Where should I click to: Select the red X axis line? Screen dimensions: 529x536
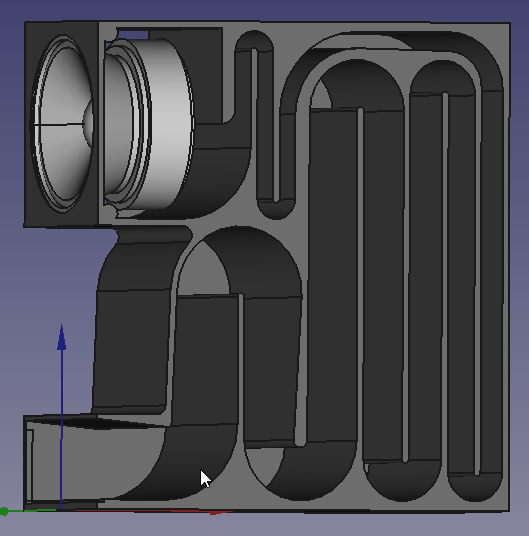154,511
